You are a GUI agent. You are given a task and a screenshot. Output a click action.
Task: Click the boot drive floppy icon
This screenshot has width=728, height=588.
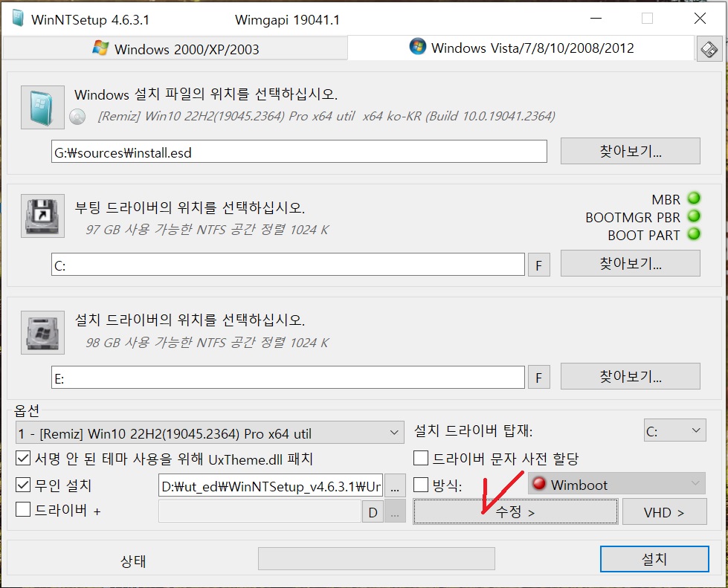(x=42, y=216)
